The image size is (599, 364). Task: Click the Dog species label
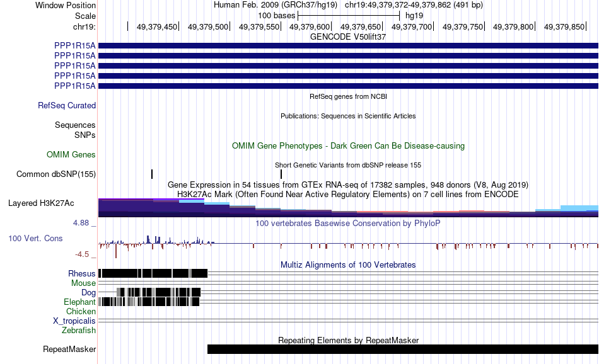88,293
